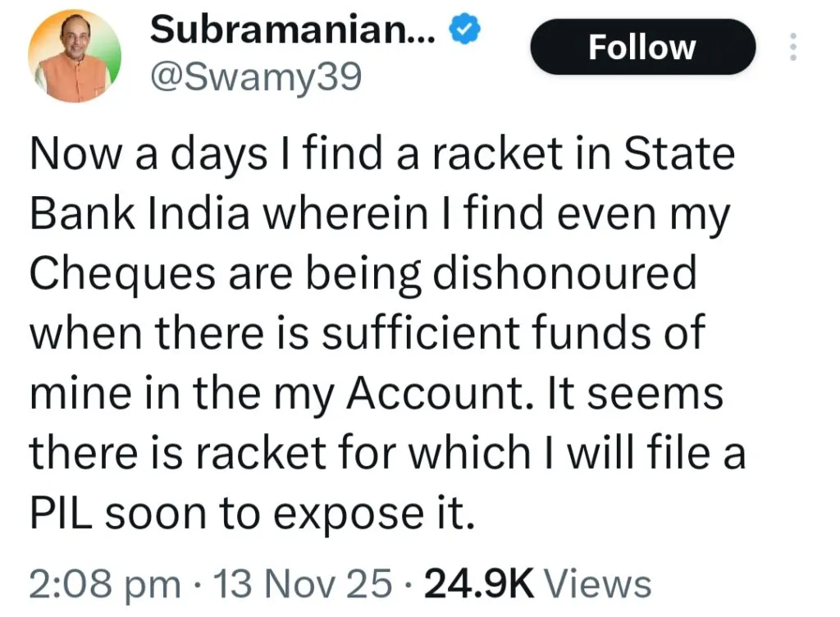840x617 pixels.
Task: Click the 13 Nov 25 date
Action: coord(302,584)
